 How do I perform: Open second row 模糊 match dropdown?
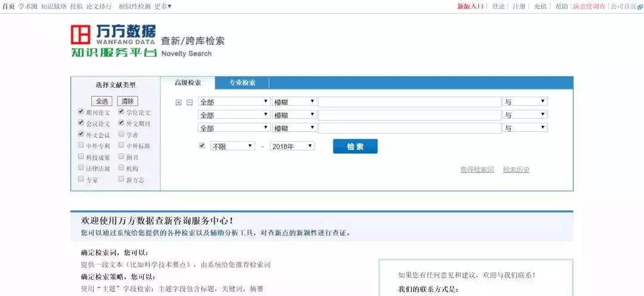pyautogui.click(x=295, y=115)
